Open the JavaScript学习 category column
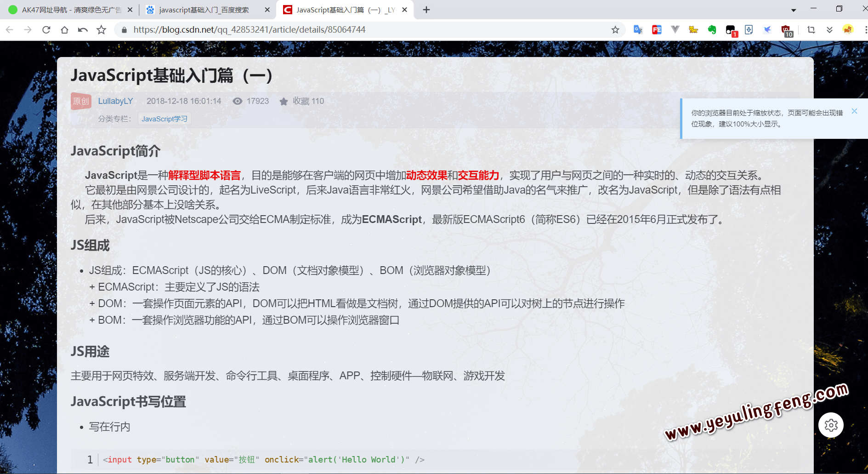Viewport: 868px width, 474px height. tap(165, 119)
